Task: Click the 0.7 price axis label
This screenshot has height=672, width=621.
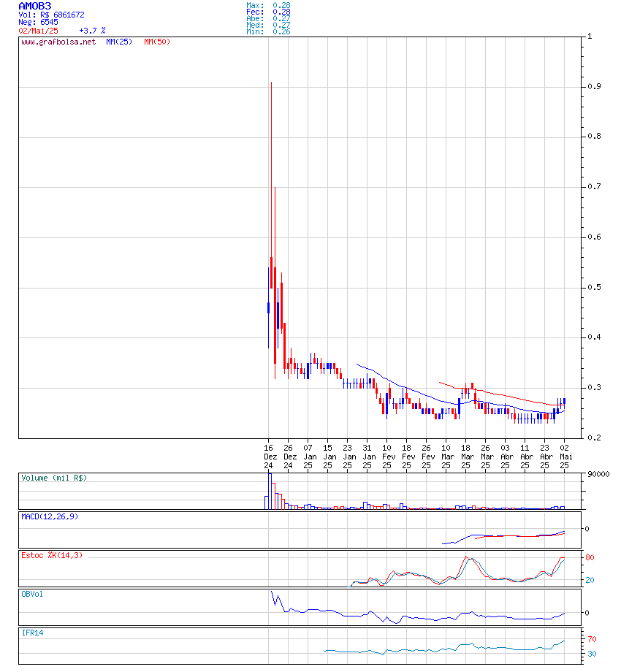Action: [594, 187]
